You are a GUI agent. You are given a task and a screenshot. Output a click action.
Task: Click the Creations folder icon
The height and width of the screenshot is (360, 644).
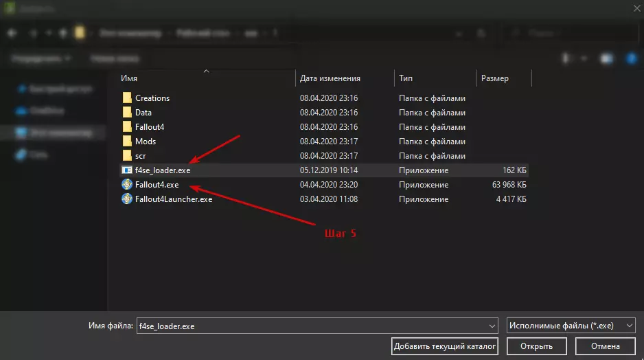pyautogui.click(x=127, y=98)
